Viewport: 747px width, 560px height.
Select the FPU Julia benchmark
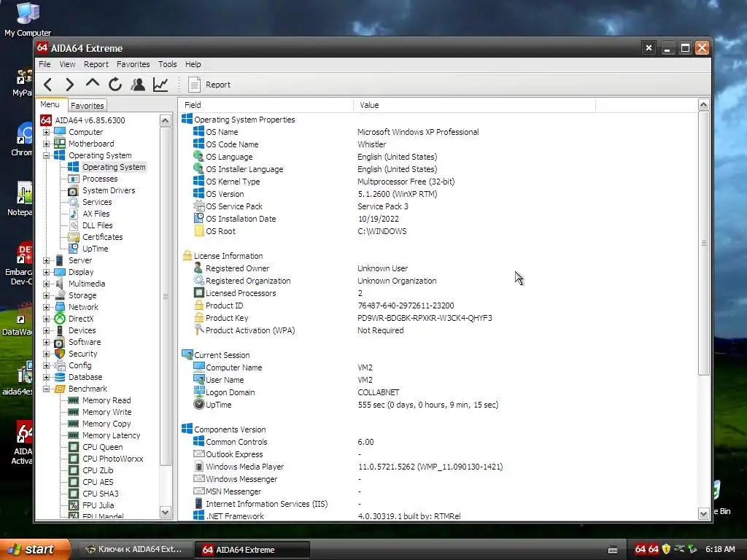[98, 505]
